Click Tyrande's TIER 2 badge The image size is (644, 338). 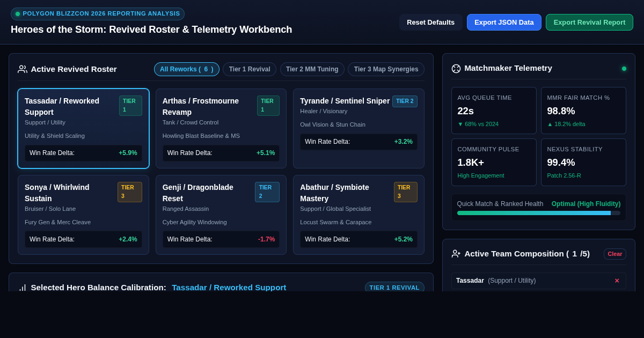(x=405, y=101)
